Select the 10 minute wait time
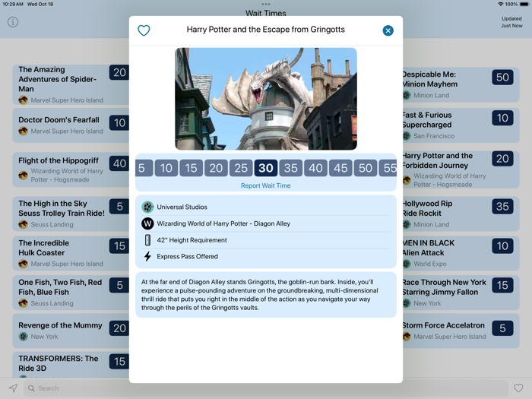Viewport: 532px width, 399px height. pyautogui.click(x=166, y=168)
